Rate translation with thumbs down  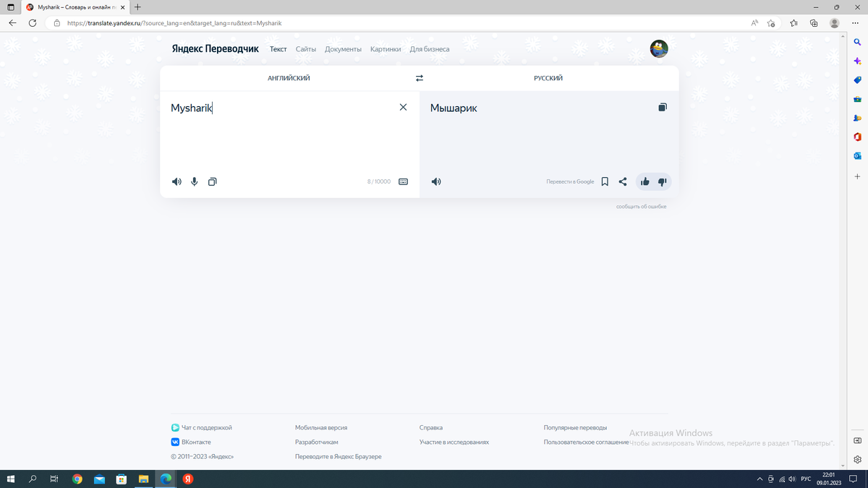(663, 181)
